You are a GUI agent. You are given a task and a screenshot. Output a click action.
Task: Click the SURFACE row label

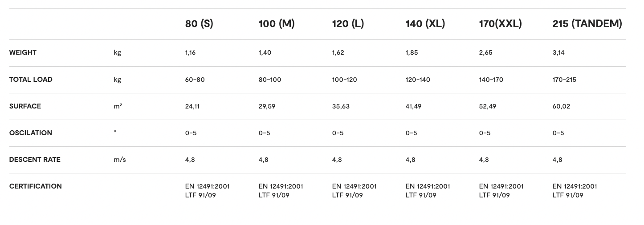25,106
